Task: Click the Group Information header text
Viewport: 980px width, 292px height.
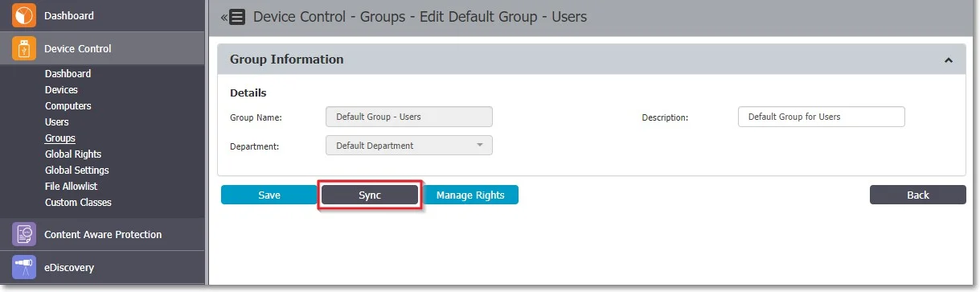Action: 287,60
